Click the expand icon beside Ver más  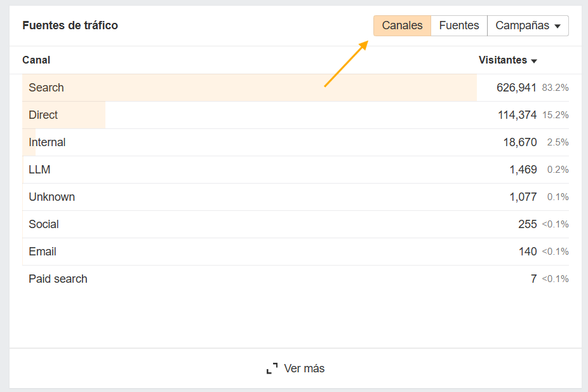pyautogui.click(x=272, y=368)
